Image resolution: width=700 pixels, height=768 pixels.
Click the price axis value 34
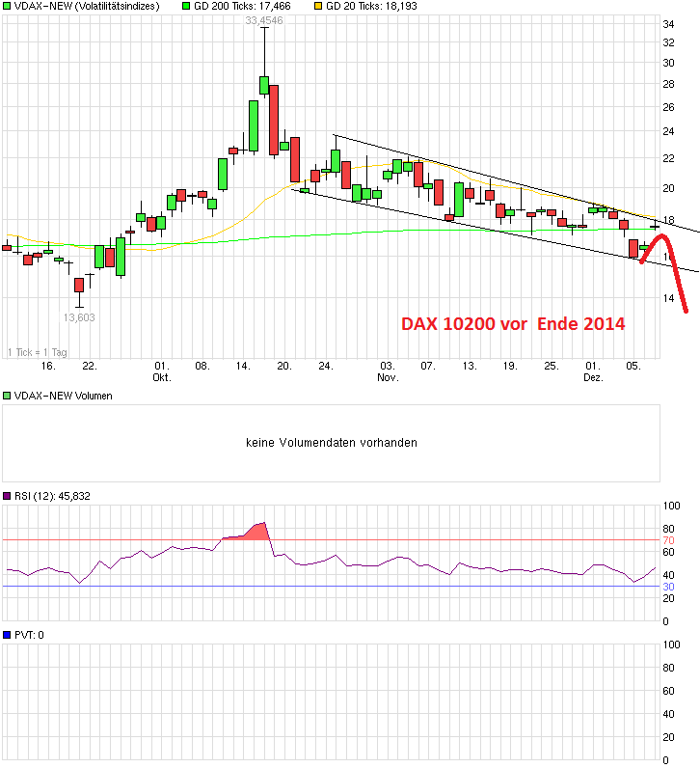[668, 24]
